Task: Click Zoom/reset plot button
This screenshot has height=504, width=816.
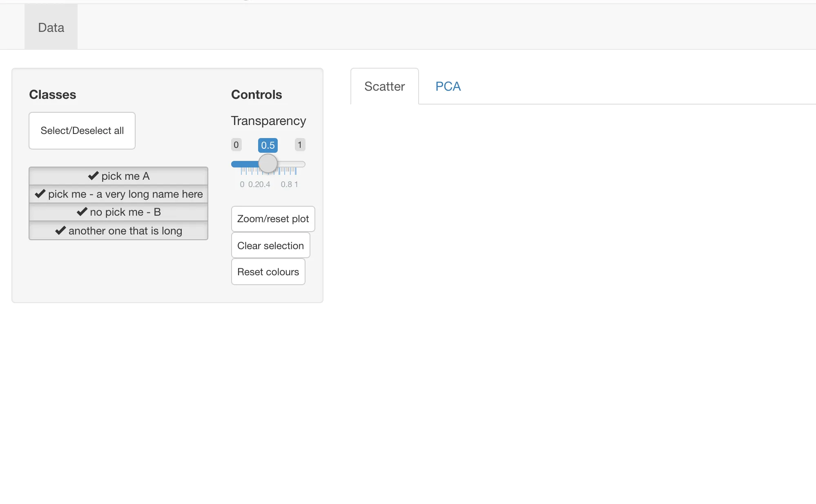Action: (x=273, y=219)
